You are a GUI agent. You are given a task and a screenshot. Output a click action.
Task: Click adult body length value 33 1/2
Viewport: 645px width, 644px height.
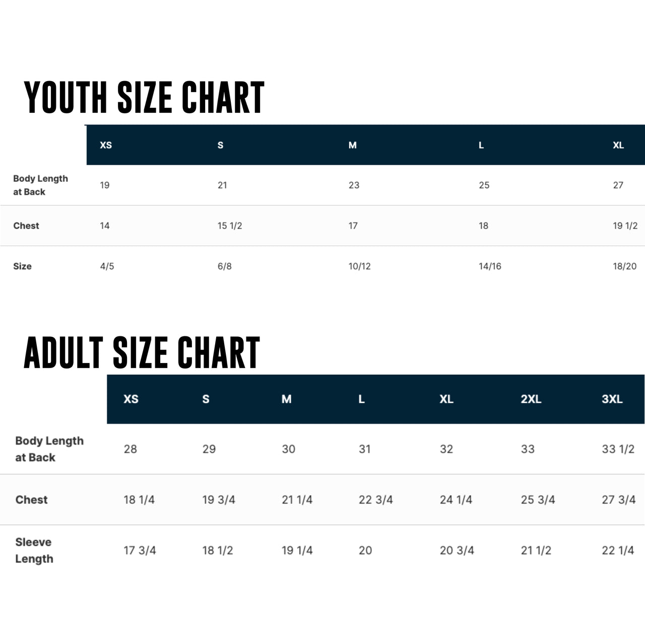[618, 449]
